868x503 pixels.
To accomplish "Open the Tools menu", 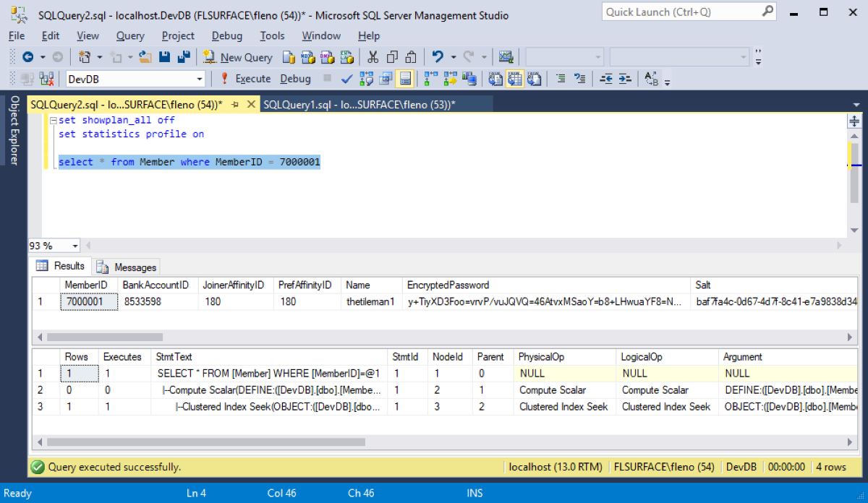I will tap(272, 35).
